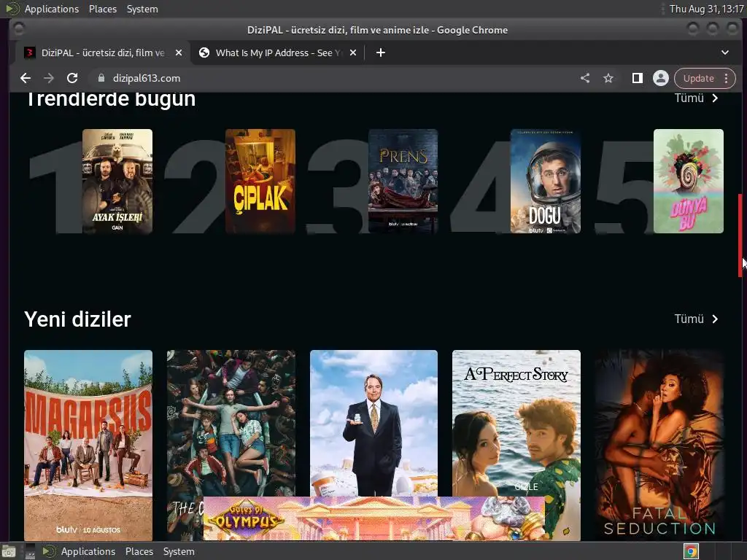Open the side panel icon in toolbar
Image resolution: width=747 pixels, height=560 pixels.
(x=637, y=78)
